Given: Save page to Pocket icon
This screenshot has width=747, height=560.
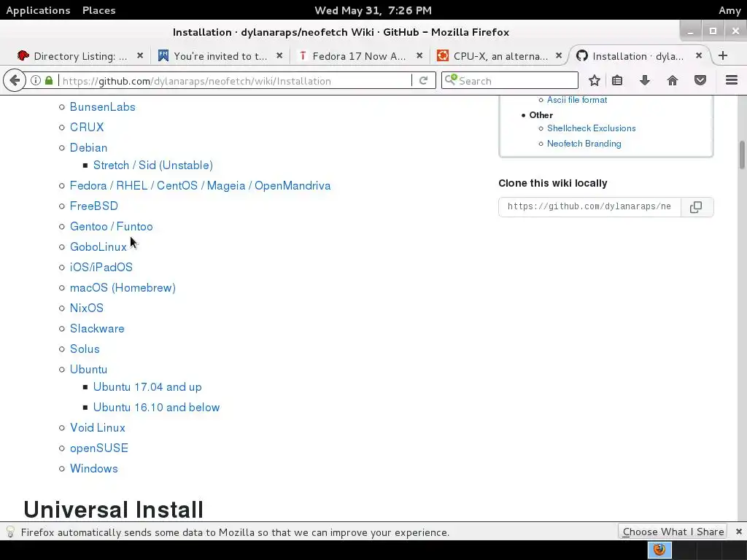Looking at the screenshot, I should 700,80.
